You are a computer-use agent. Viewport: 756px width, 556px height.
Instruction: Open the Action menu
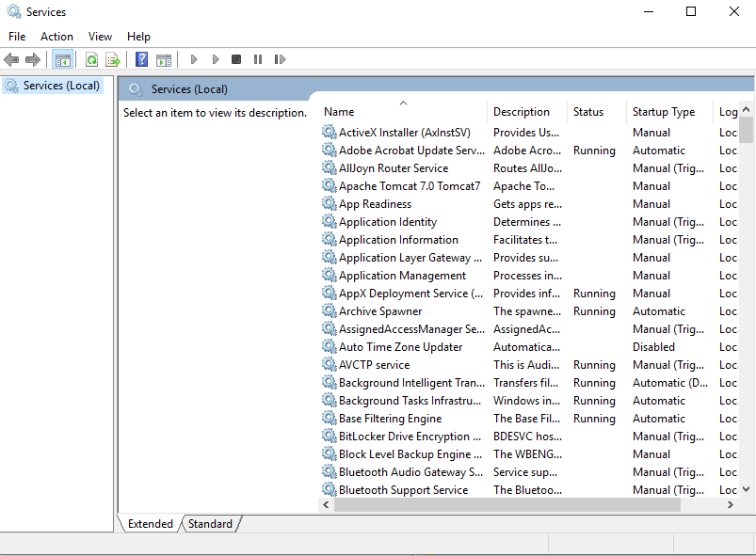pyautogui.click(x=56, y=37)
